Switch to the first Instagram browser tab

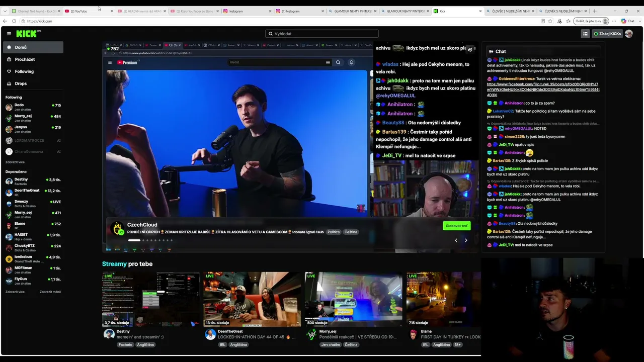tap(247, 11)
